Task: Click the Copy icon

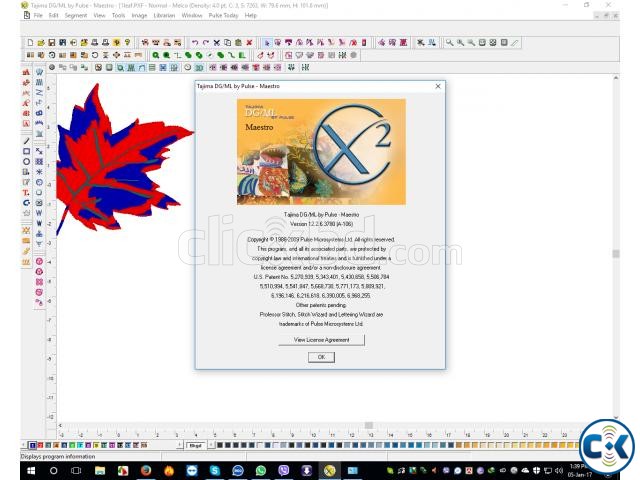Action: tap(228, 42)
